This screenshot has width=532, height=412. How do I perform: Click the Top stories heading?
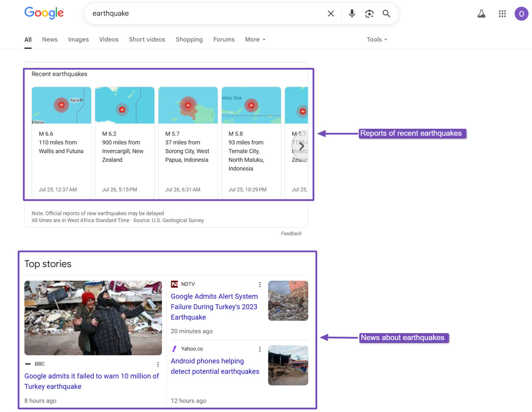(48, 264)
